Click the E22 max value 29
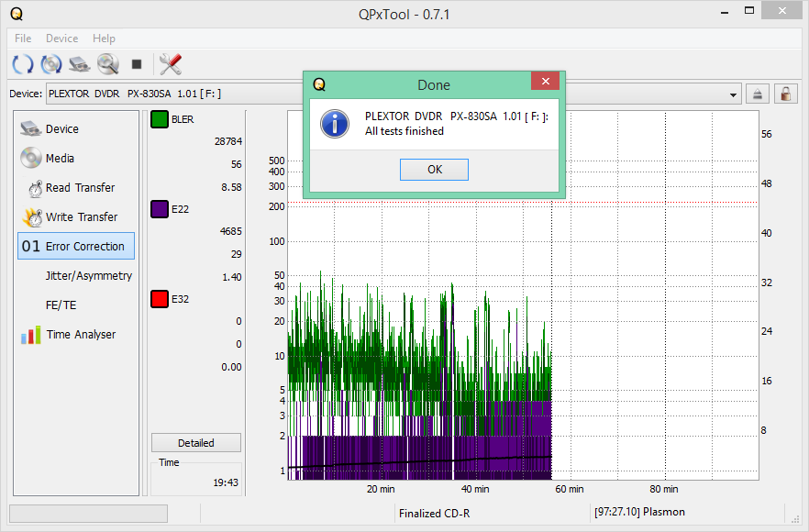809x532 pixels. click(237, 254)
